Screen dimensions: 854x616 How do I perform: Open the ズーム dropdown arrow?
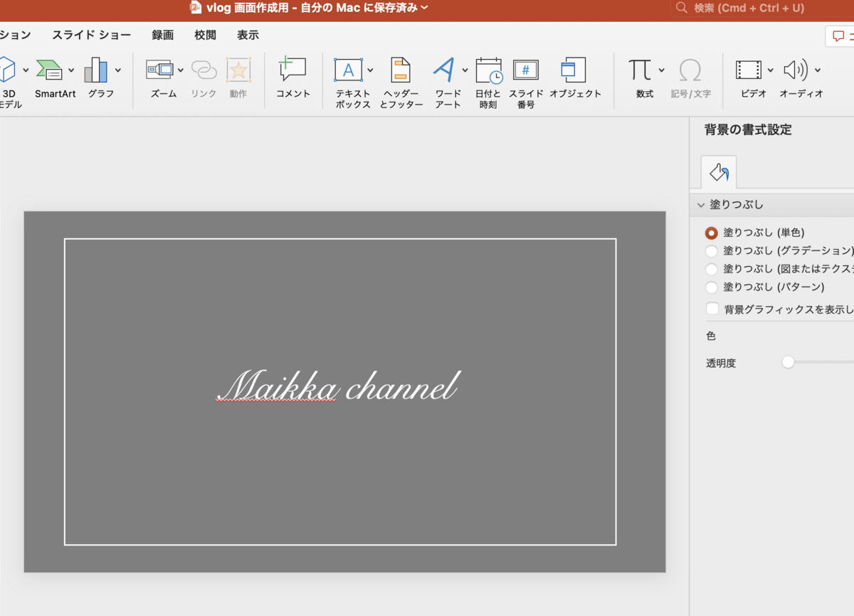tap(181, 70)
